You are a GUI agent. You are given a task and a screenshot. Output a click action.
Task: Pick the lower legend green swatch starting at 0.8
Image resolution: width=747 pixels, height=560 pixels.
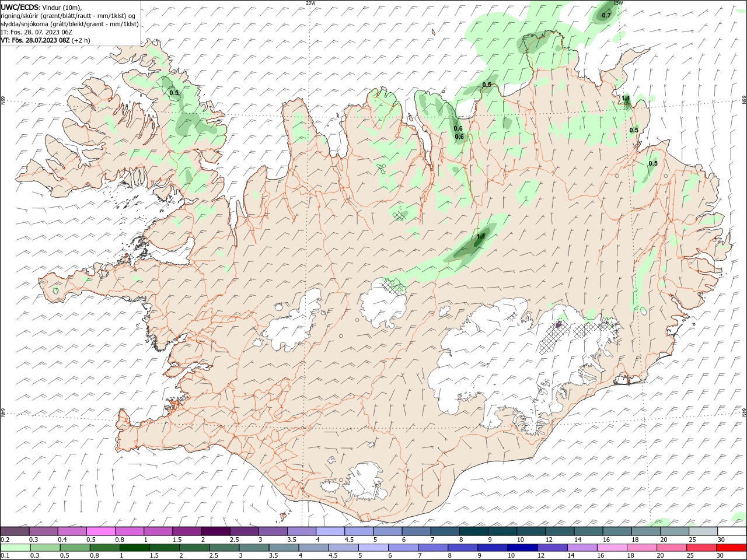point(104,548)
